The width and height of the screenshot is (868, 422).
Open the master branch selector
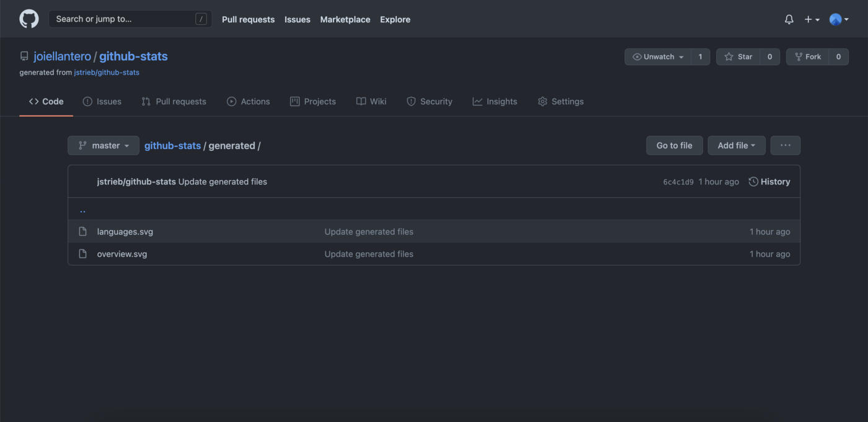(104, 145)
